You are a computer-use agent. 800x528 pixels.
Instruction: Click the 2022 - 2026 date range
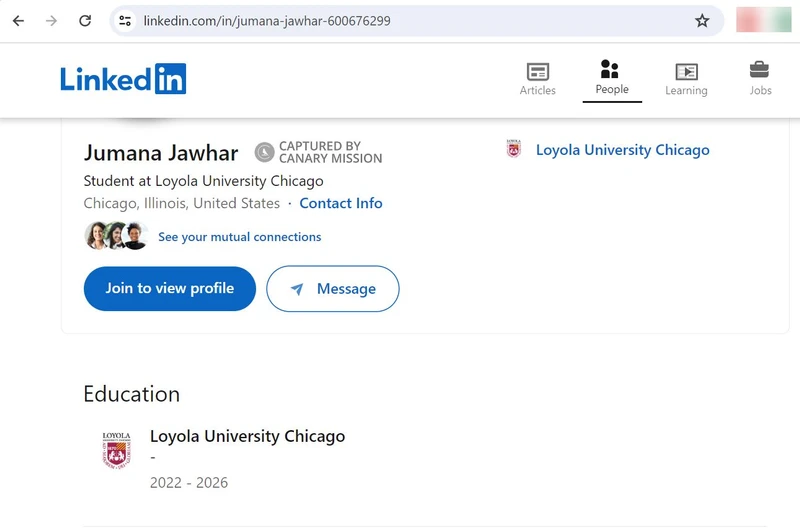click(x=189, y=483)
